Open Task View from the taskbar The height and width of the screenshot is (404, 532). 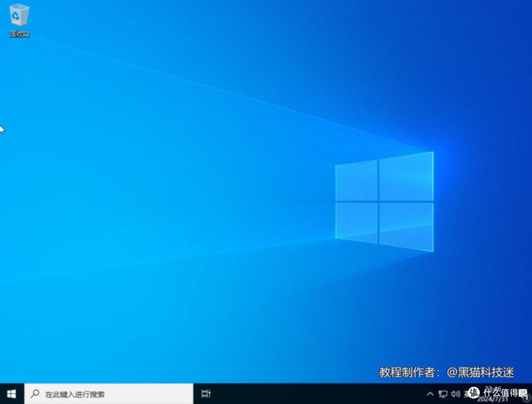[206, 394]
